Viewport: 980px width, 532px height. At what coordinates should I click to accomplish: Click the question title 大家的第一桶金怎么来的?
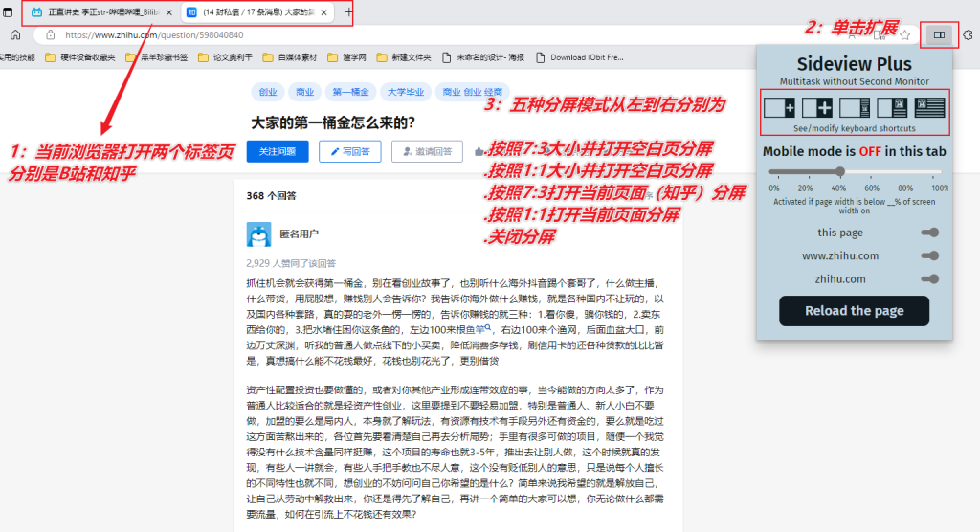point(333,122)
